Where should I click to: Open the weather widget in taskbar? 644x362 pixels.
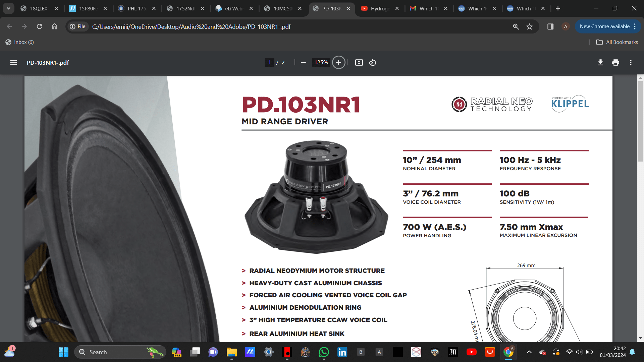point(9,351)
